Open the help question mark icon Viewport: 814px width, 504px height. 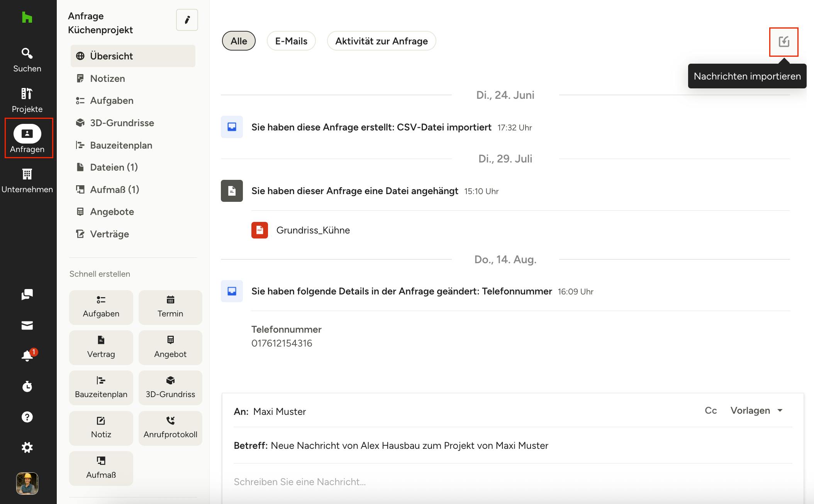[x=27, y=417]
